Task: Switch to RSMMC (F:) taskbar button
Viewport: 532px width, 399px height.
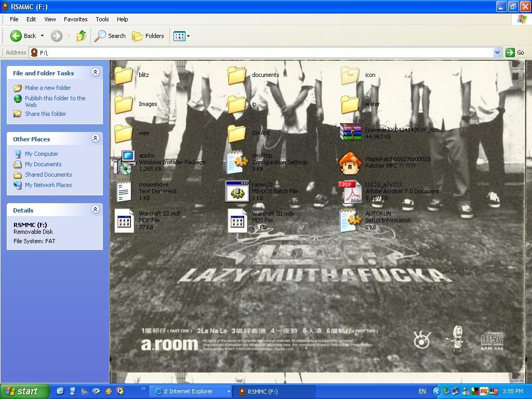Action: [x=274, y=392]
